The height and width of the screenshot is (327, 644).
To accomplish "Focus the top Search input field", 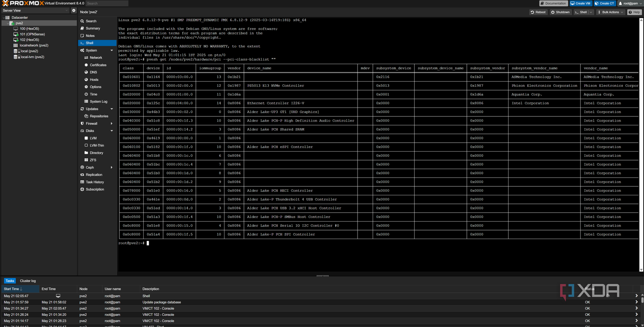I will (107, 3).
